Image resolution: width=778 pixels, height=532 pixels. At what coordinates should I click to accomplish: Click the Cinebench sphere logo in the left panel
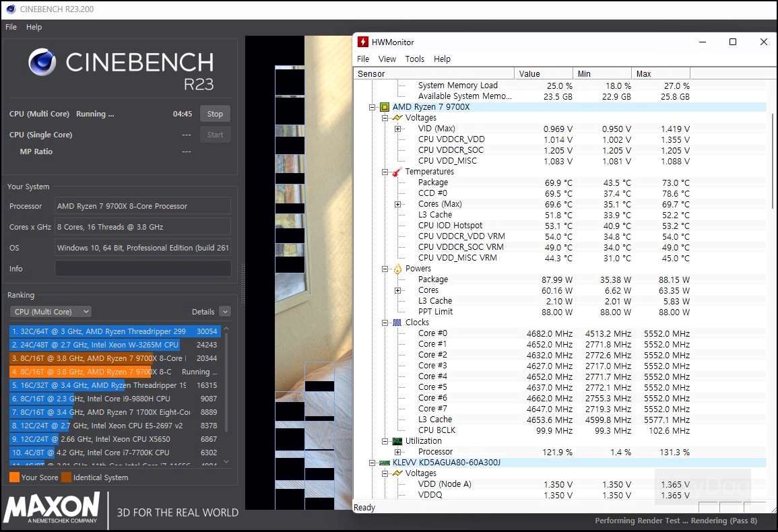(42, 62)
